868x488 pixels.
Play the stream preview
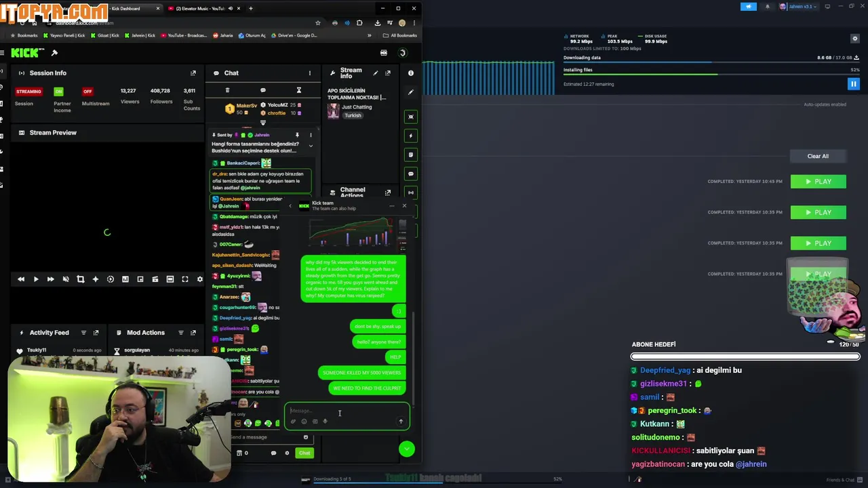(36, 279)
